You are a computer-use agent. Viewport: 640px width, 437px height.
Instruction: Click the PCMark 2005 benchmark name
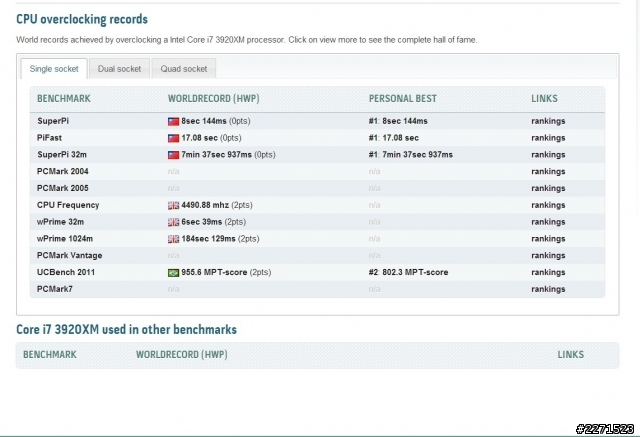[62, 188]
